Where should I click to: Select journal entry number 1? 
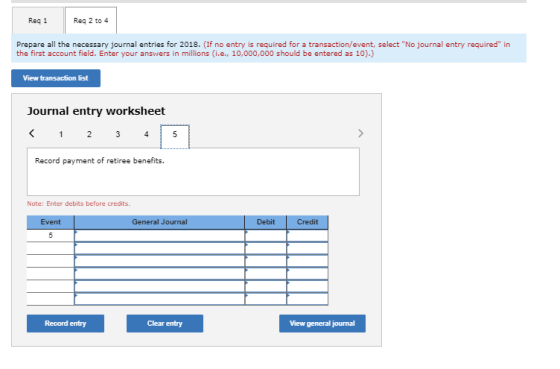(x=61, y=134)
